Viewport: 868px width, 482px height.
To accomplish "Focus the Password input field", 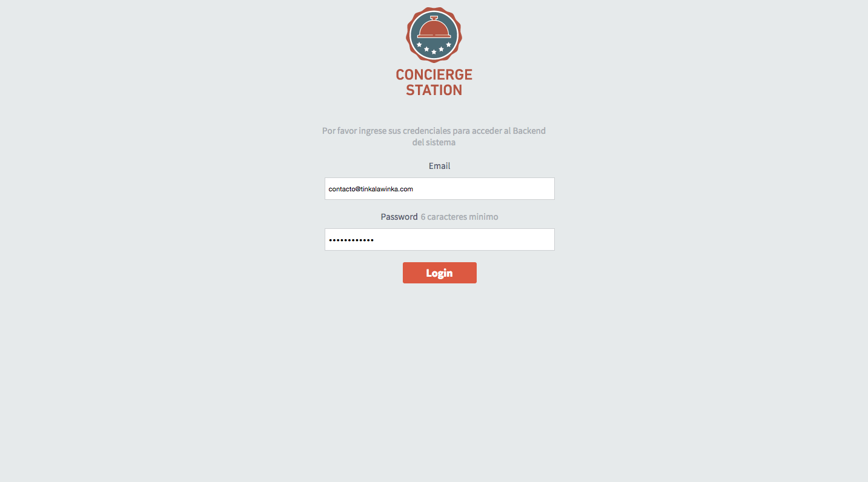I will pyautogui.click(x=440, y=239).
